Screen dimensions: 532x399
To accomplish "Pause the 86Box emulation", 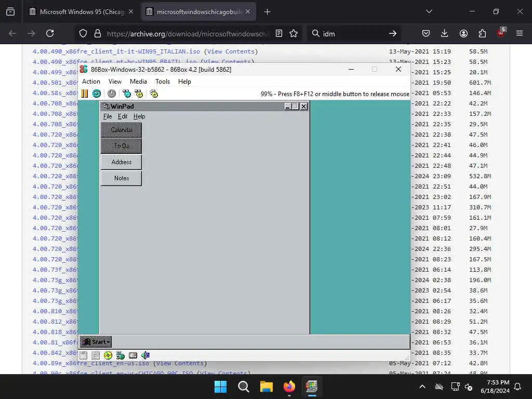I will 85,94.
